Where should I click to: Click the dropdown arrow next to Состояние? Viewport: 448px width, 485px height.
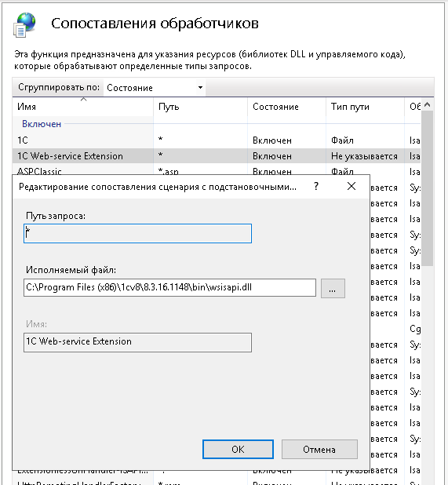[x=200, y=88]
